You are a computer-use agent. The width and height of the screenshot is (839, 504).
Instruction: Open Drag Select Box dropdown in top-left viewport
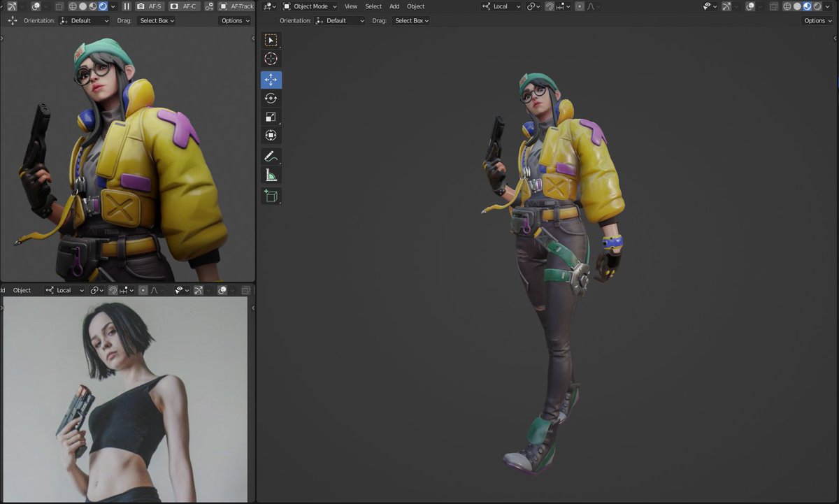(x=156, y=21)
